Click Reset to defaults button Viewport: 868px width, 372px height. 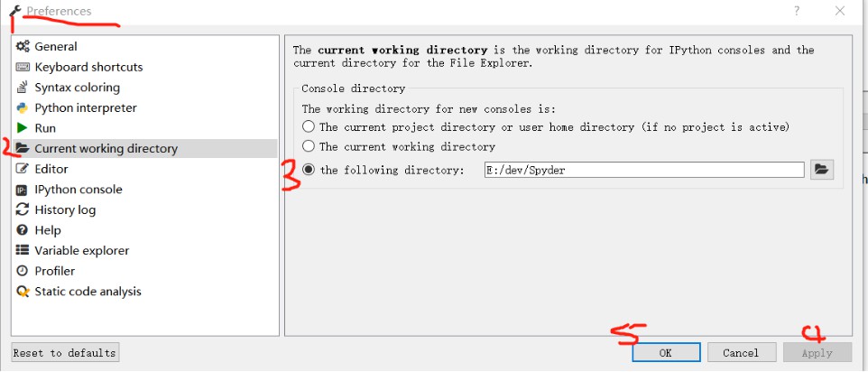(x=65, y=353)
